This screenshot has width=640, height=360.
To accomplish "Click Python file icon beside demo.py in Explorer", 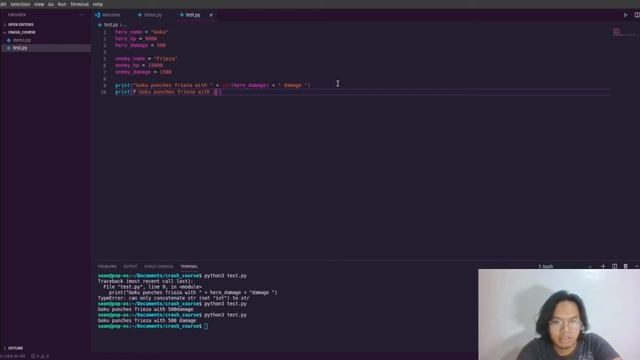I will coord(9,40).
